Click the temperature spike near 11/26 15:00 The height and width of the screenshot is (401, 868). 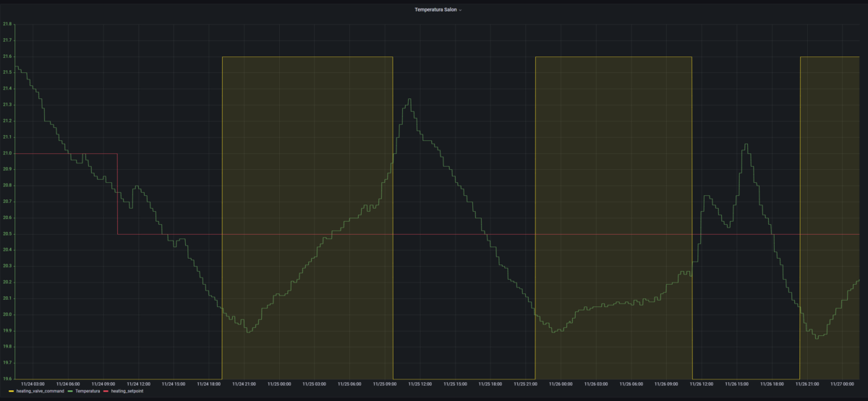[745, 145]
